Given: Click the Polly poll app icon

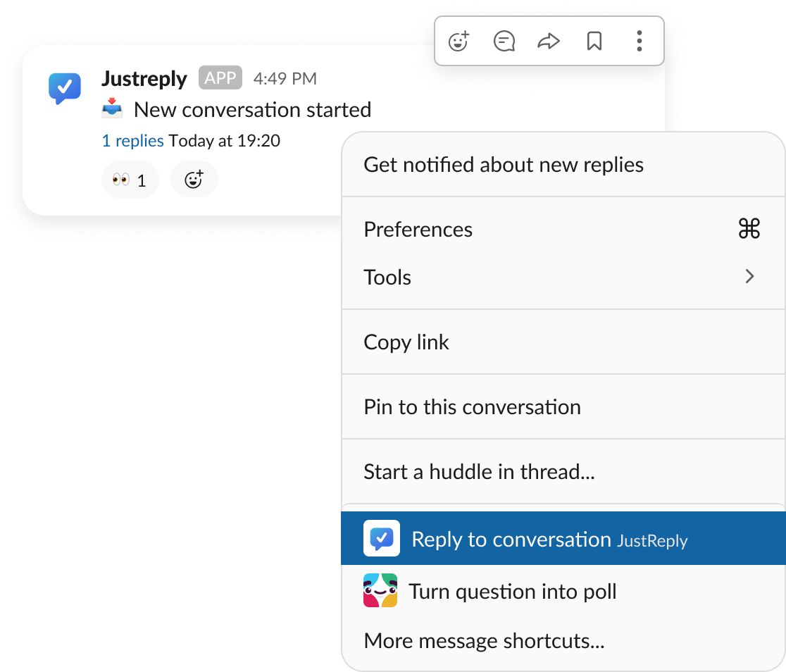Looking at the screenshot, I should [x=380, y=591].
